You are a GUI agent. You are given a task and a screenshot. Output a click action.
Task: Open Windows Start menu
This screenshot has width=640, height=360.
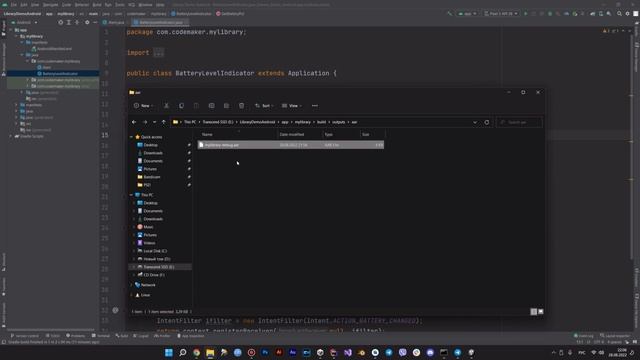[x=169, y=352]
